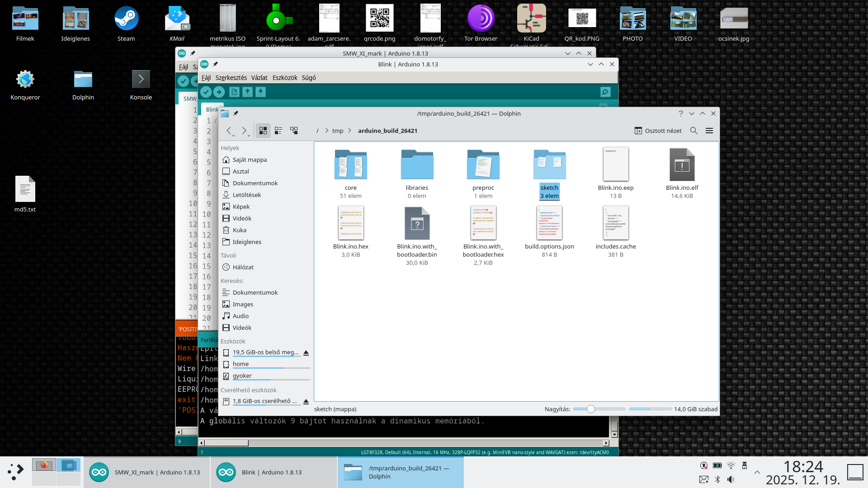Click the Osztott nézet split view button
This screenshot has width=868, height=488.
coord(658,131)
